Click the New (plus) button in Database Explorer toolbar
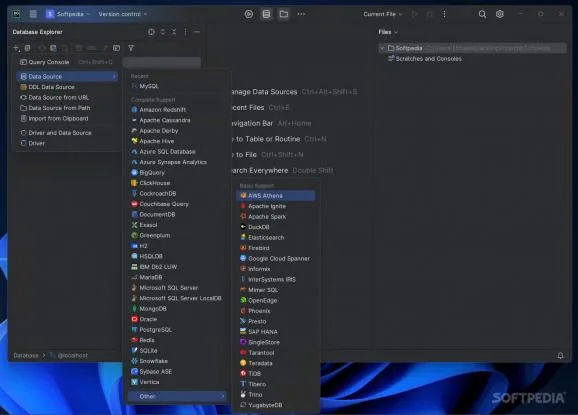 tap(17, 48)
